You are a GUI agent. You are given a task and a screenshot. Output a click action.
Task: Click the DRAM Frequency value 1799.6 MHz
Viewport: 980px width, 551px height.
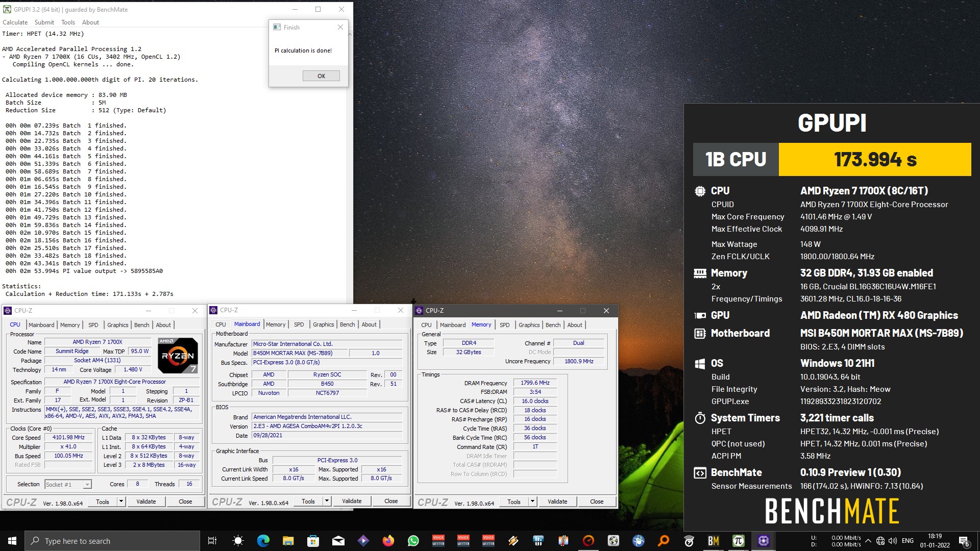[535, 383]
